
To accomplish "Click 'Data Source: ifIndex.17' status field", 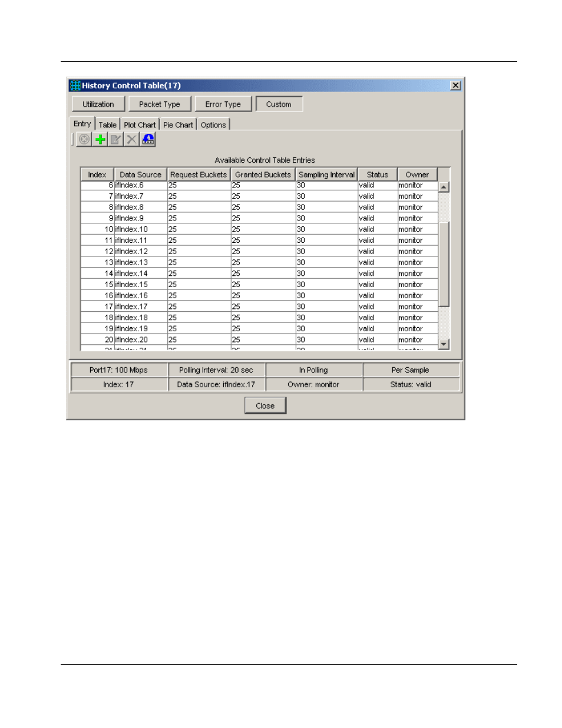I will (x=216, y=384).
